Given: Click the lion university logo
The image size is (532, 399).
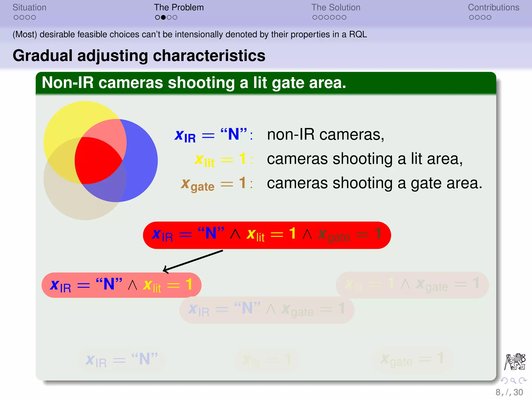Looking at the screenshot, I should (515, 362).
